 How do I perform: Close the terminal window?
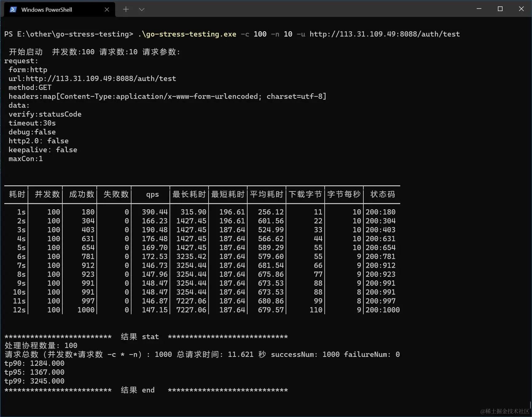tap(521, 9)
